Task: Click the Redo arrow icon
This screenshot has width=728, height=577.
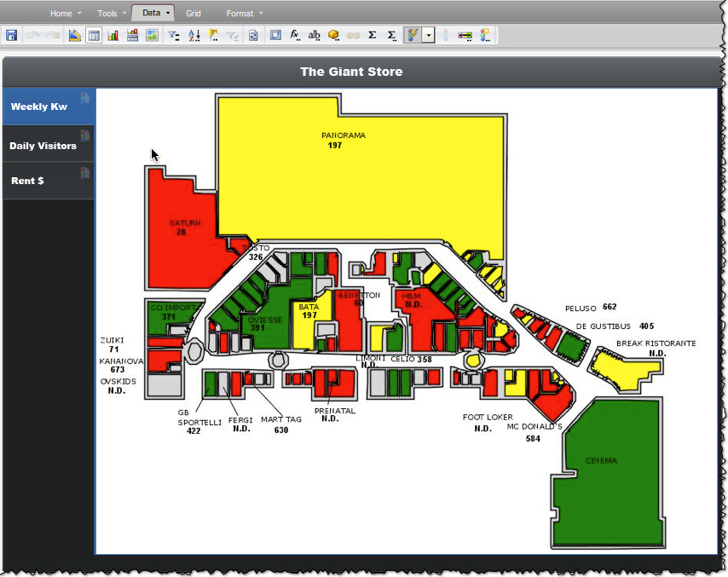Action: point(53,35)
